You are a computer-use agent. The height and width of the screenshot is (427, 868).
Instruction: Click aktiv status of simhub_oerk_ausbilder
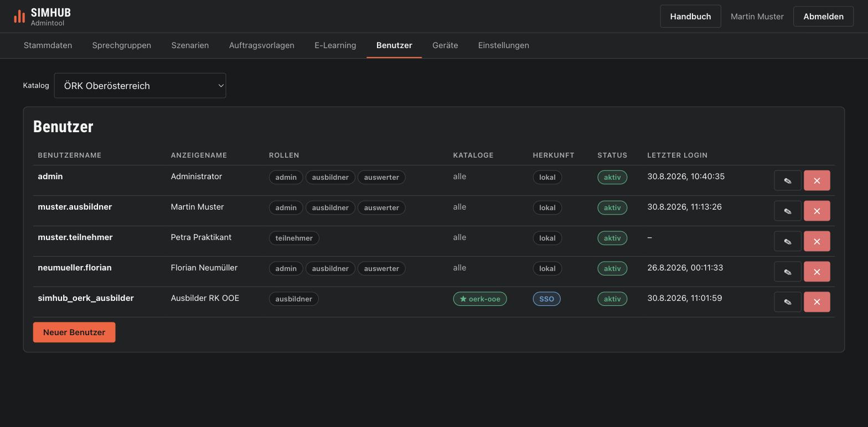(x=612, y=299)
